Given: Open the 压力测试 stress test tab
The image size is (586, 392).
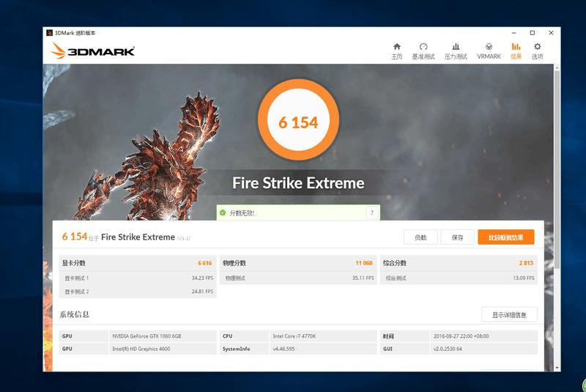Looking at the screenshot, I should [x=456, y=51].
